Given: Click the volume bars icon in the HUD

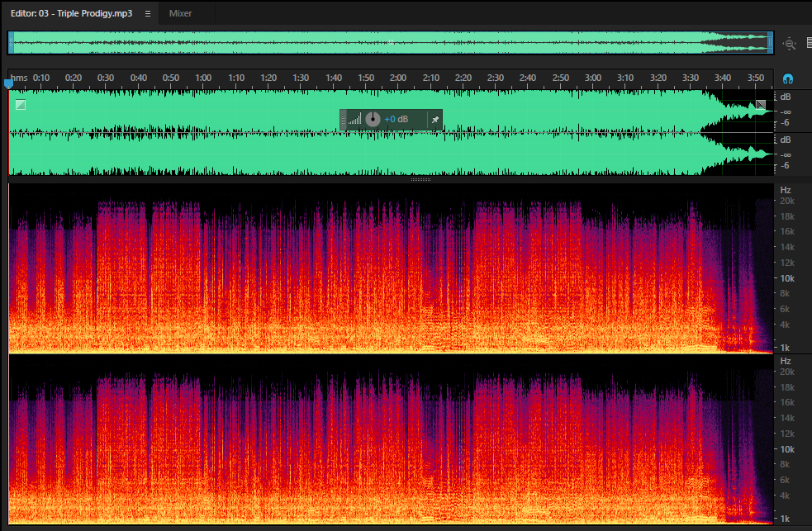Looking at the screenshot, I should (x=354, y=120).
